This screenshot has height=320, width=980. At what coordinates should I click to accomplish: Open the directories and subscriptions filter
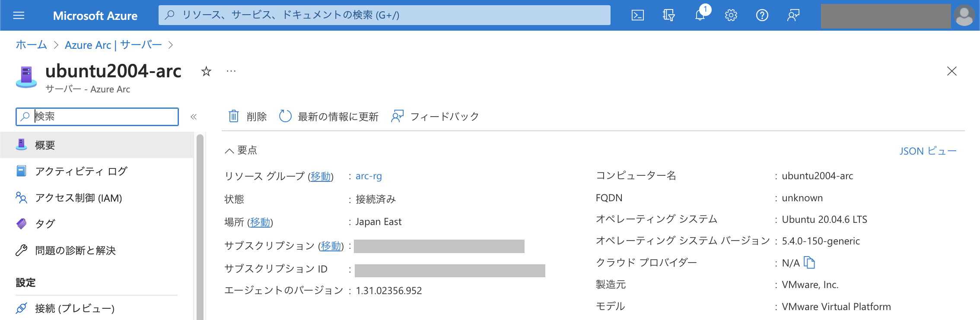point(669,16)
